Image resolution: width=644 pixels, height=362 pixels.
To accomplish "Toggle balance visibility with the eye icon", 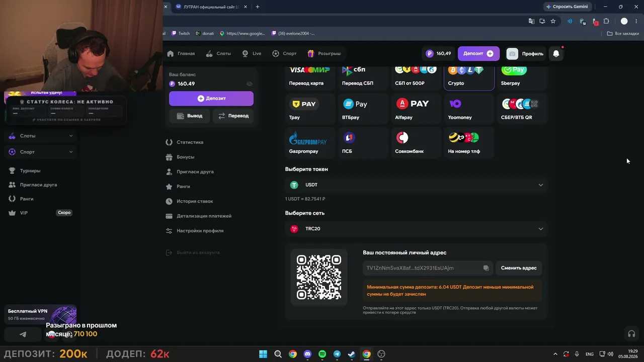I will [250, 83].
